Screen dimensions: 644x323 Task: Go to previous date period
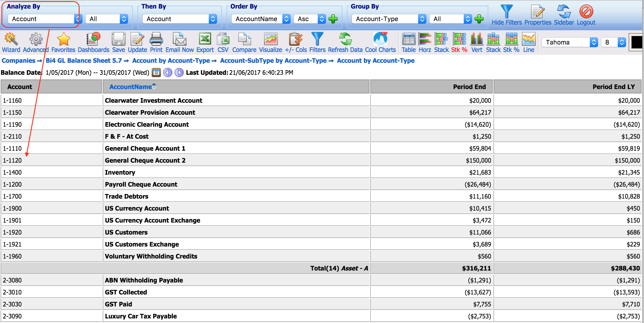[x=168, y=72]
